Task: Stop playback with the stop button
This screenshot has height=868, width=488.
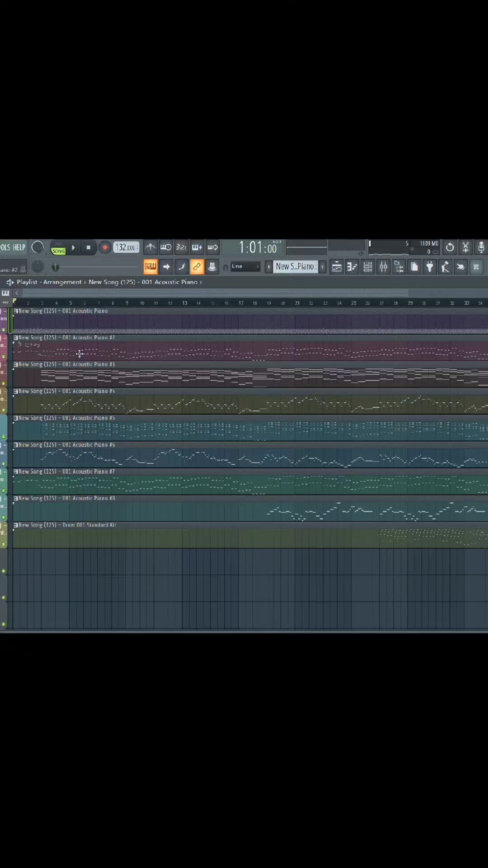Action: pyautogui.click(x=89, y=248)
